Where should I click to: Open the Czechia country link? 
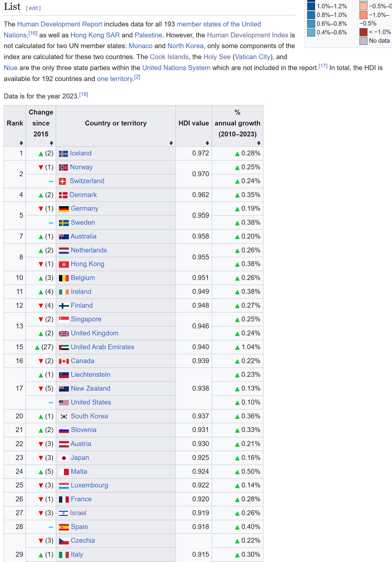coord(83,541)
